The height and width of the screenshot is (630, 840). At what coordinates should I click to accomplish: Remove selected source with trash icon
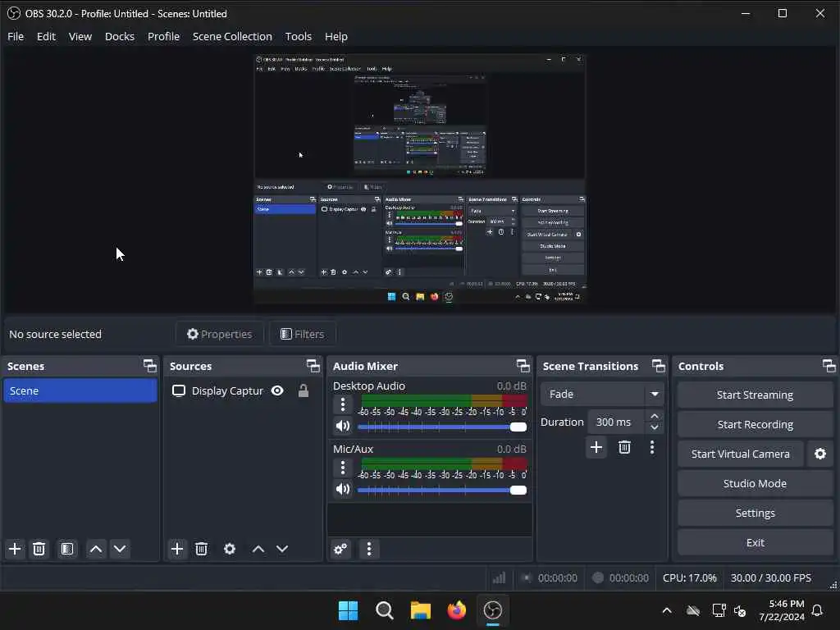202,549
